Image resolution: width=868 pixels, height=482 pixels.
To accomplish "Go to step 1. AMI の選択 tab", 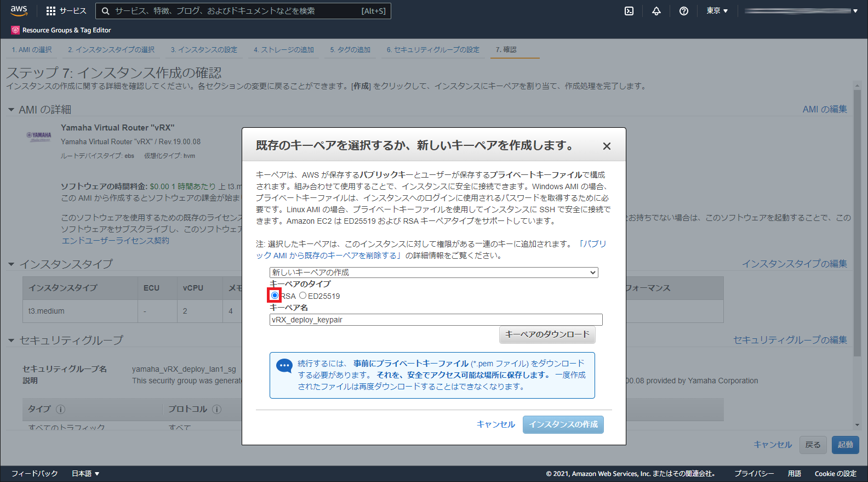I will [32, 50].
